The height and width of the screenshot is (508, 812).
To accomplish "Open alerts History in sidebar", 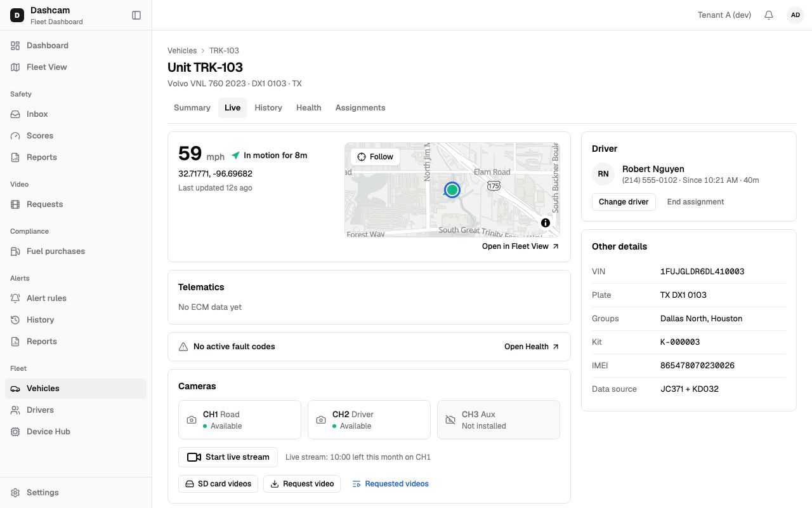I will coord(75,320).
